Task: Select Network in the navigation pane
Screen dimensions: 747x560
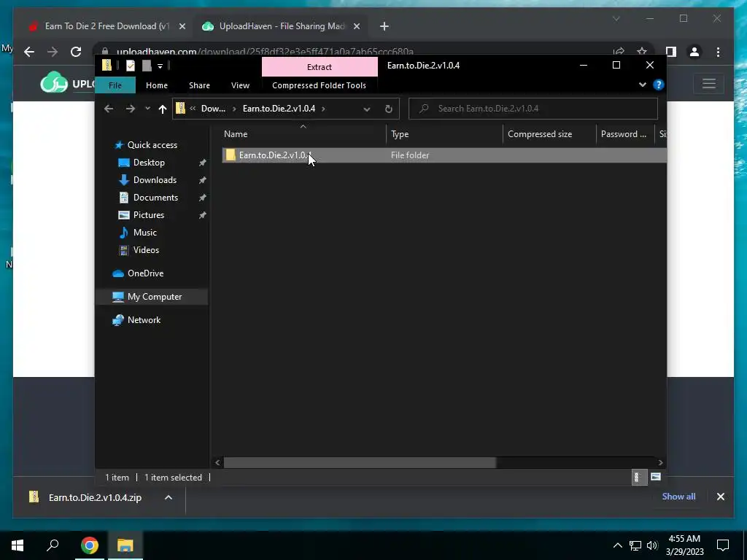Action: click(x=144, y=320)
